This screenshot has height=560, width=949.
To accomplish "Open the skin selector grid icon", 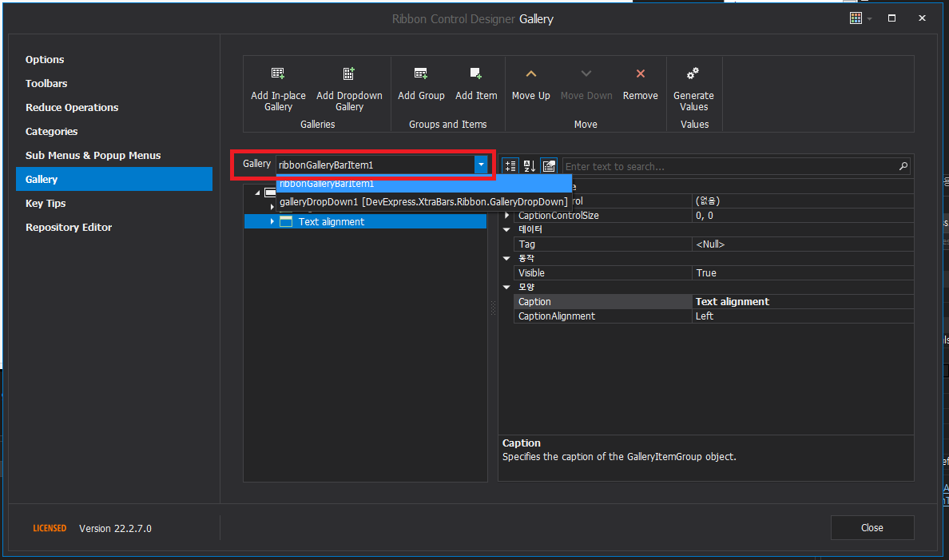I will tap(856, 18).
